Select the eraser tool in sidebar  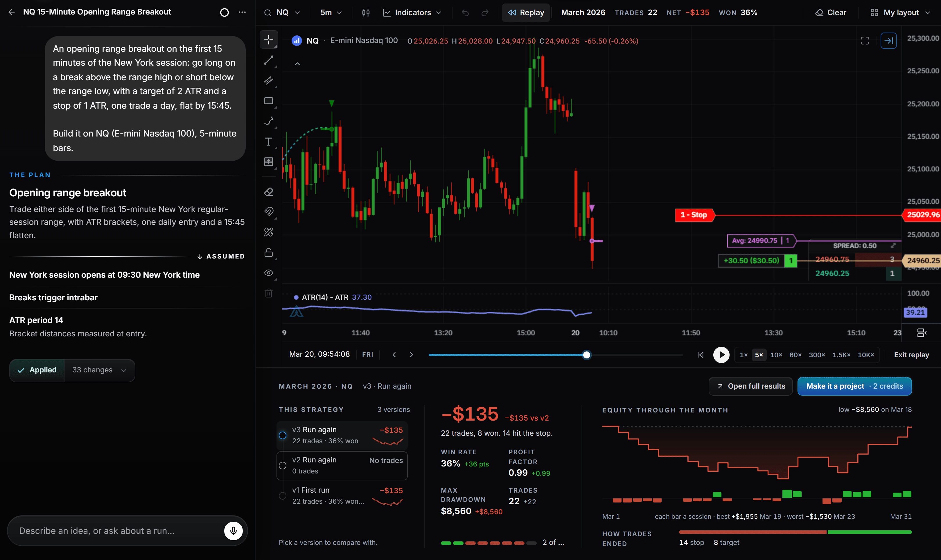click(269, 192)
